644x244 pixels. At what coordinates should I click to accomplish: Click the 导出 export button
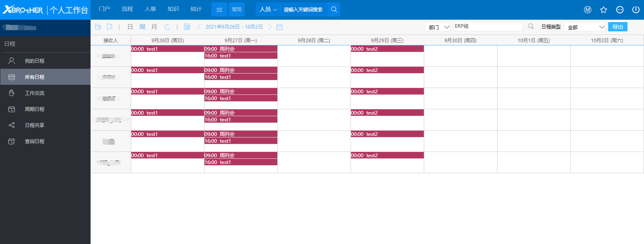[617, 27]
